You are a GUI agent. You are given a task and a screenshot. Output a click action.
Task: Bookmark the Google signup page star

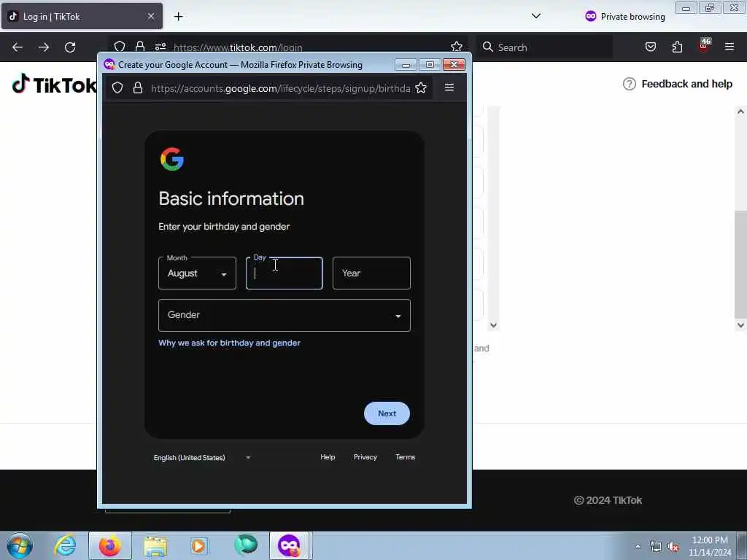tap(421, 87)
